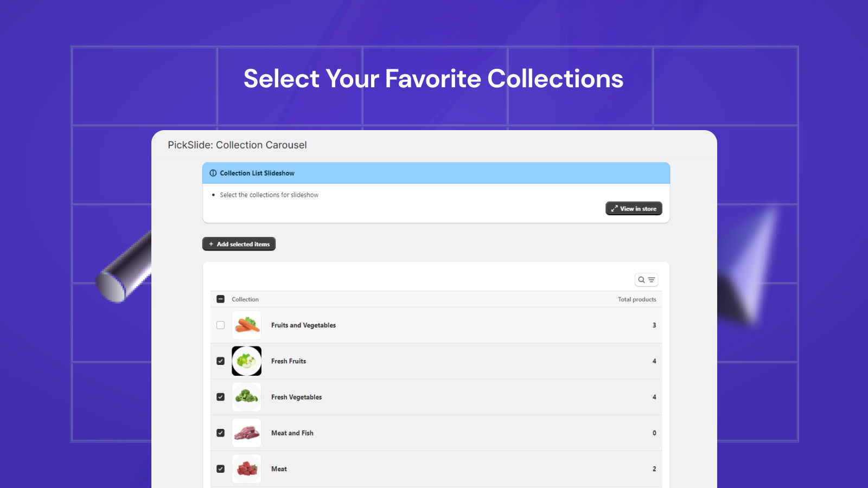Select the Fresh Vegetables collection name
868x488 pixels.
[x=296, y=397]
